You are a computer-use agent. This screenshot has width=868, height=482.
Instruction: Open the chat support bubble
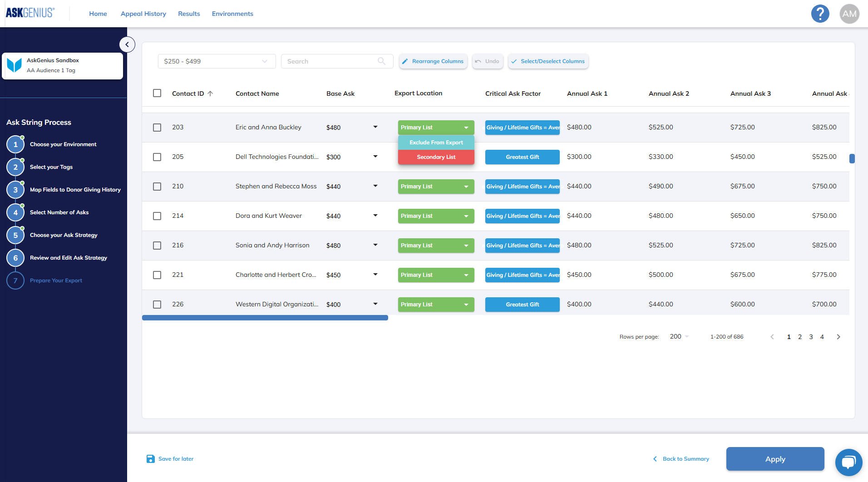[x=848, y=462]
